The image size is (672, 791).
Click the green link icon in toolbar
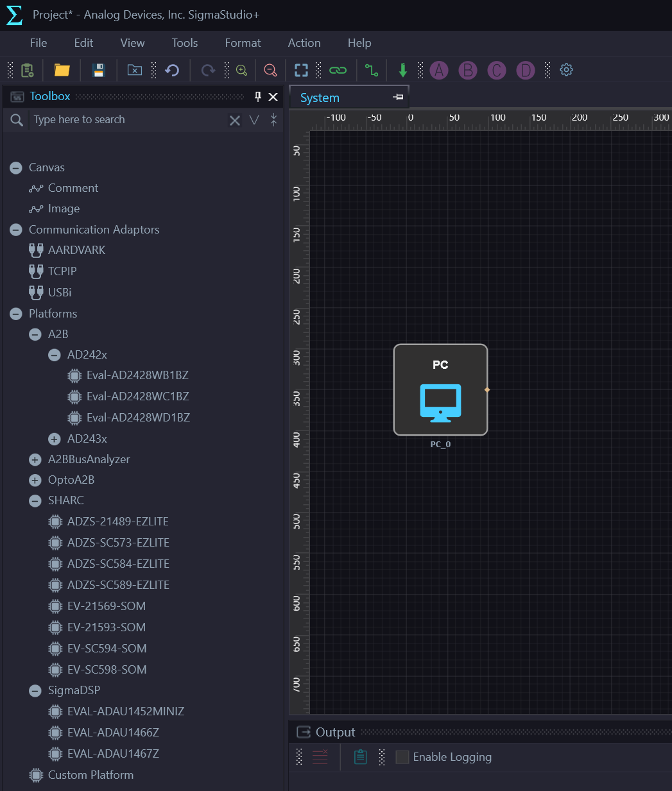tap(338, 70)
